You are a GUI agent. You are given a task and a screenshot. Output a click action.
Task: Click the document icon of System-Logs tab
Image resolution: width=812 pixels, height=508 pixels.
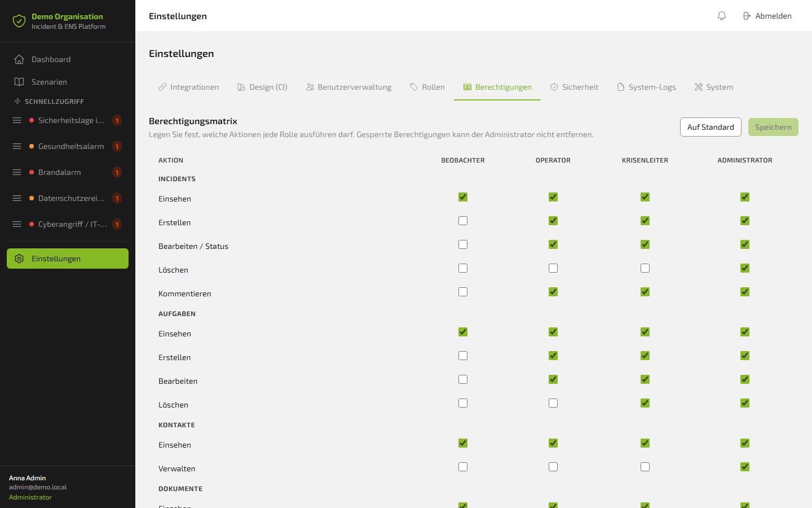tap(621, 87)
